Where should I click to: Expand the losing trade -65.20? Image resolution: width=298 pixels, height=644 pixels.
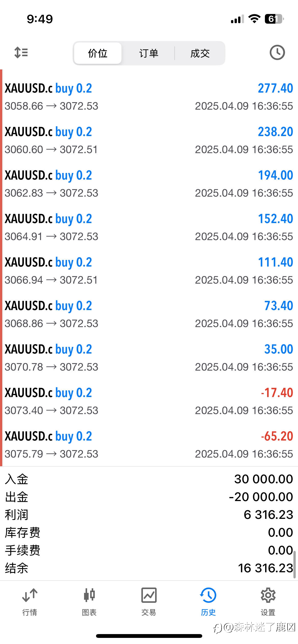tap(149, 445)
